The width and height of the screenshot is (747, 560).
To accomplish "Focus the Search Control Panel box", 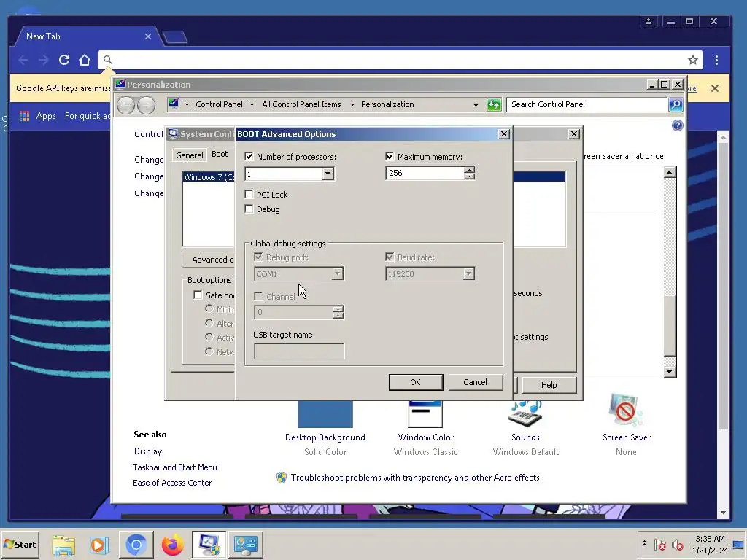I will tap(587, 105).
